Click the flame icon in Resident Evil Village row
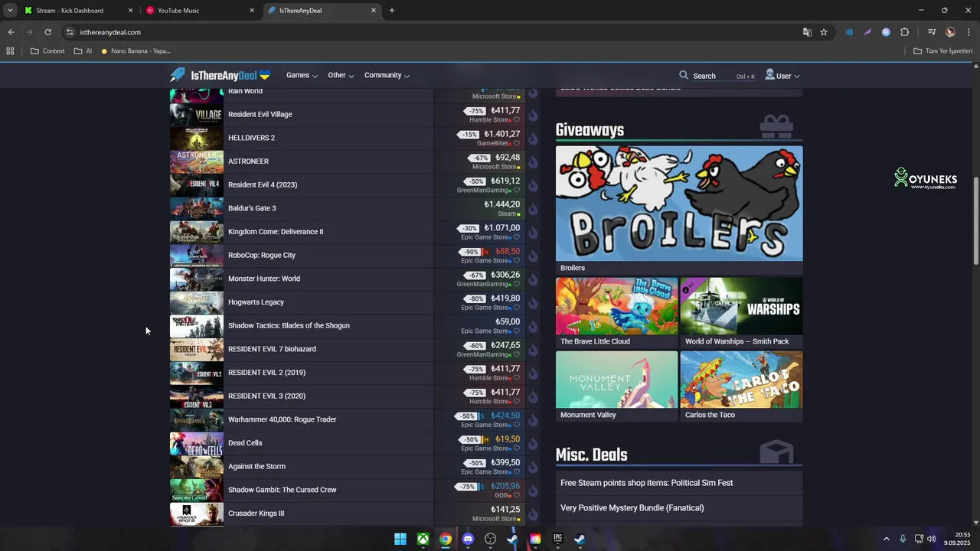Image resolution: width=980 pixels, height=551 pixels. click(x=533, y=115)
